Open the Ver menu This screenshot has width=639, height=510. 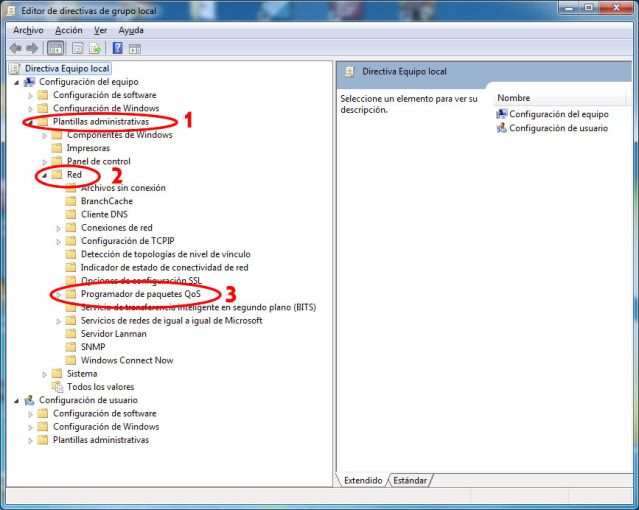click(x=100, y=30)
